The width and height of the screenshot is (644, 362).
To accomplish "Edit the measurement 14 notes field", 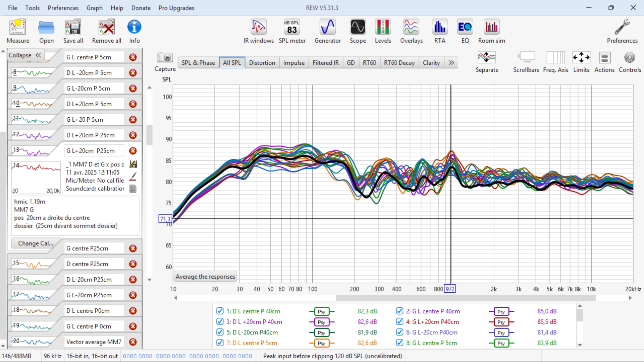I will tap(75, 216).
